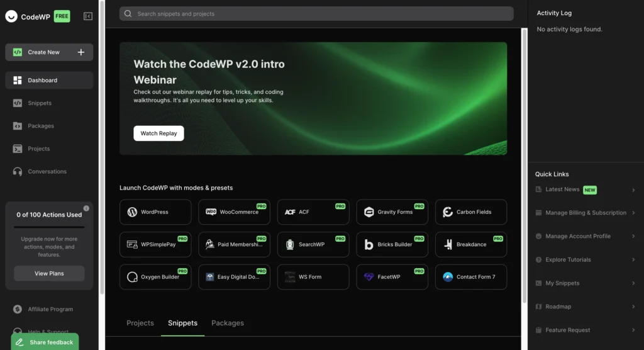Click the WooCommerce logo icon

pyautogui.click(x=211, y=212)
